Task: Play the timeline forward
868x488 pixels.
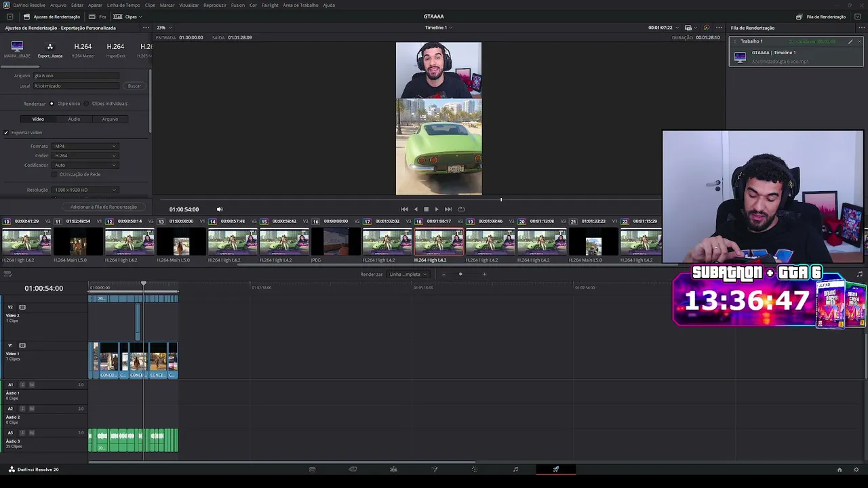Action: pyautogui.click(x=436, y=209)
